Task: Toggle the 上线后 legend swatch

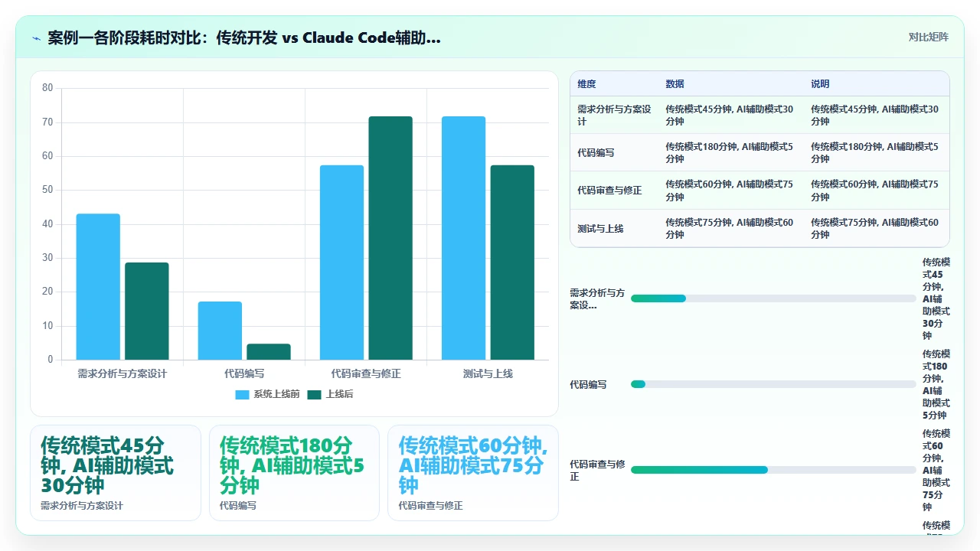Action: tap(315, 395)
